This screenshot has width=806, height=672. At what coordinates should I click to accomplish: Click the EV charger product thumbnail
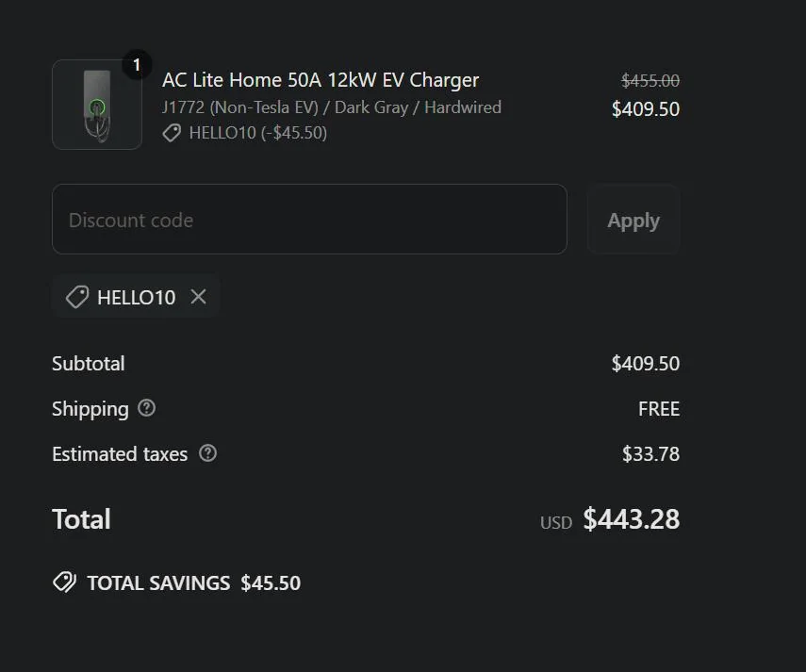pos(96,105)
